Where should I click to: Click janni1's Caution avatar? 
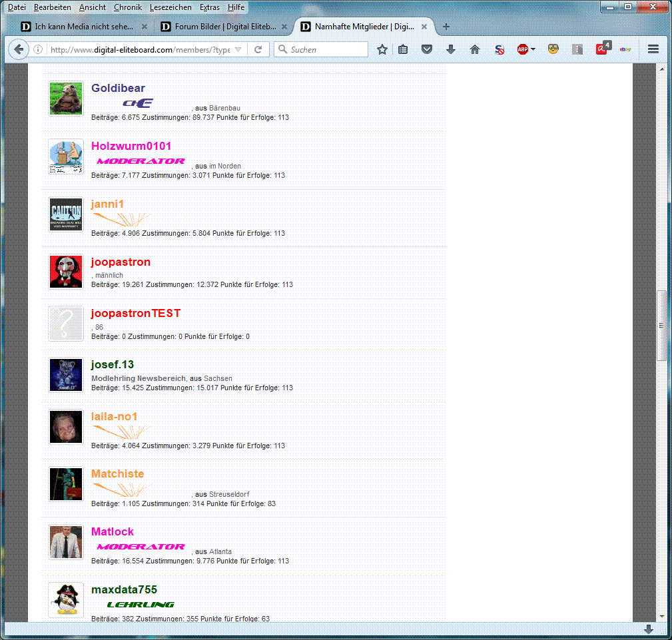65,214
